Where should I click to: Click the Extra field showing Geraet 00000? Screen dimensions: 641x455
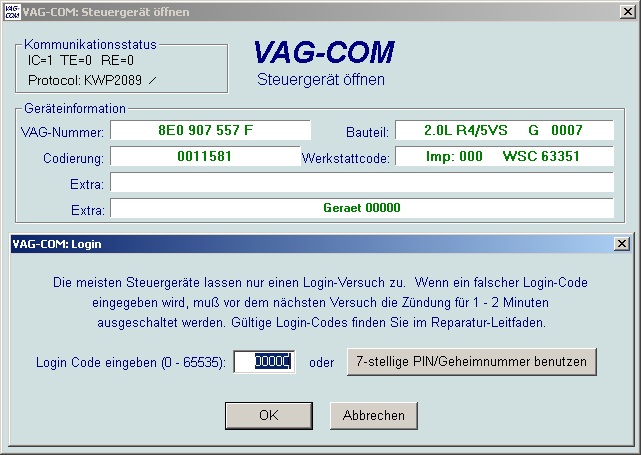point(361,208)
